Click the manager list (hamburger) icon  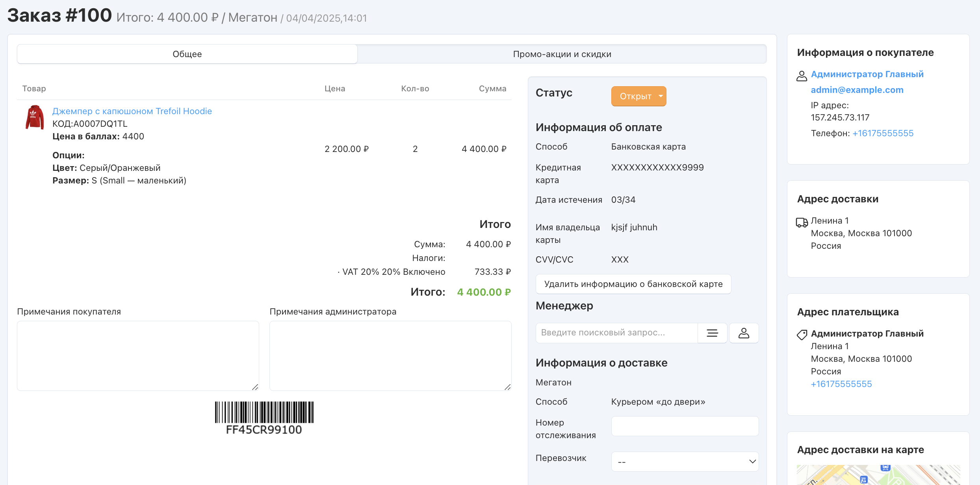(x=712, y=333)
